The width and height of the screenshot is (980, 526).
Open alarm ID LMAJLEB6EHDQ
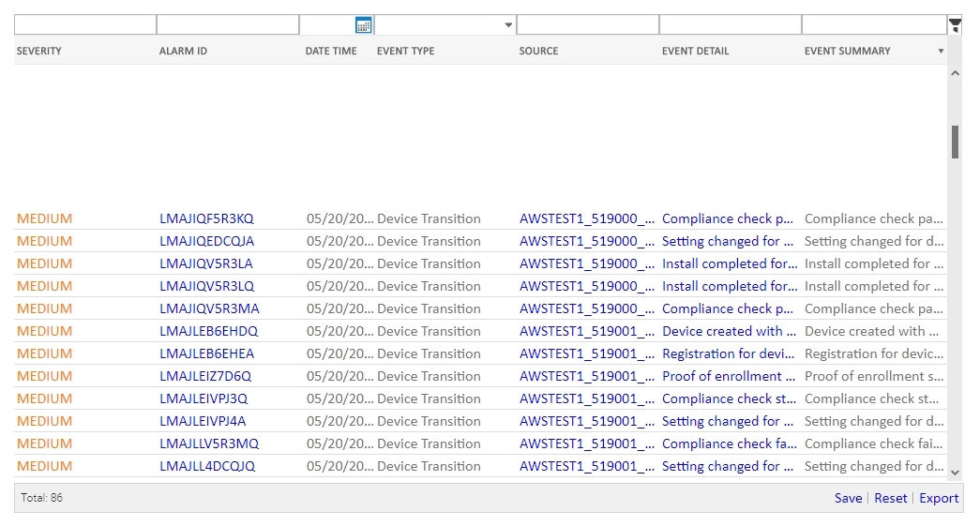(208, 331)
